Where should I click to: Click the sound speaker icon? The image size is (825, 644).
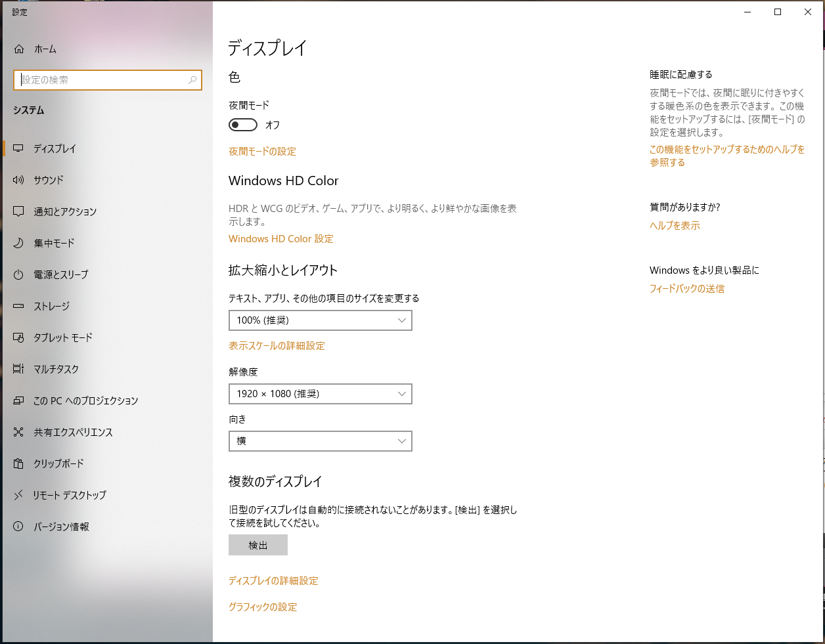18,180
